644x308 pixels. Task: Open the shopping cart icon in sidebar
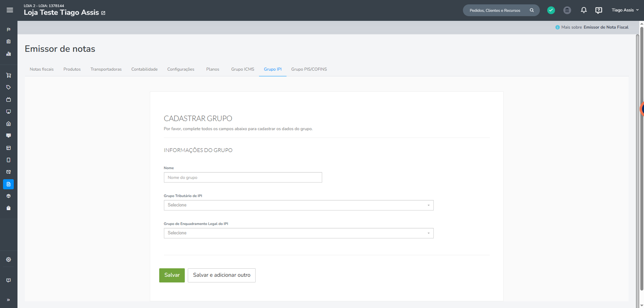coord(9,75)
